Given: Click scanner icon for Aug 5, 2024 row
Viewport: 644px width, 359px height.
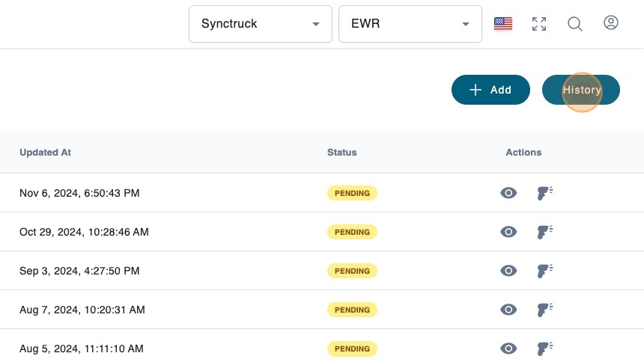Looking at the screenshot, I should tap(544, 349).
